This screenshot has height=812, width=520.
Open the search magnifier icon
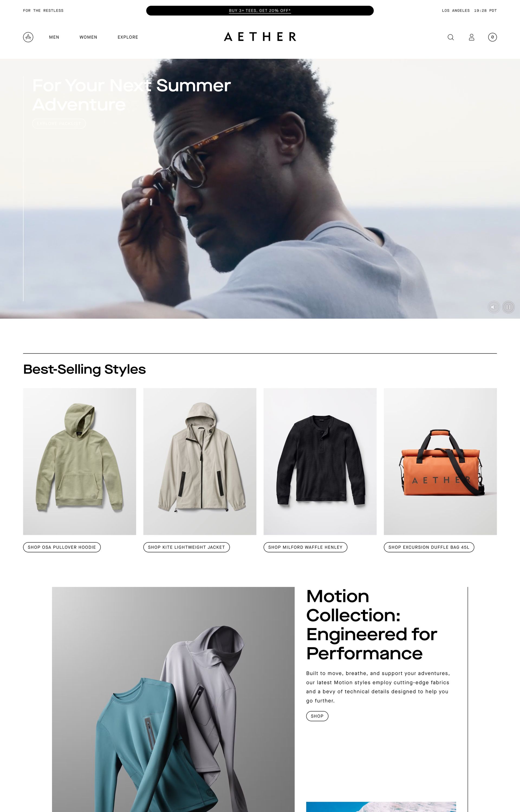(x=450, y=37)
